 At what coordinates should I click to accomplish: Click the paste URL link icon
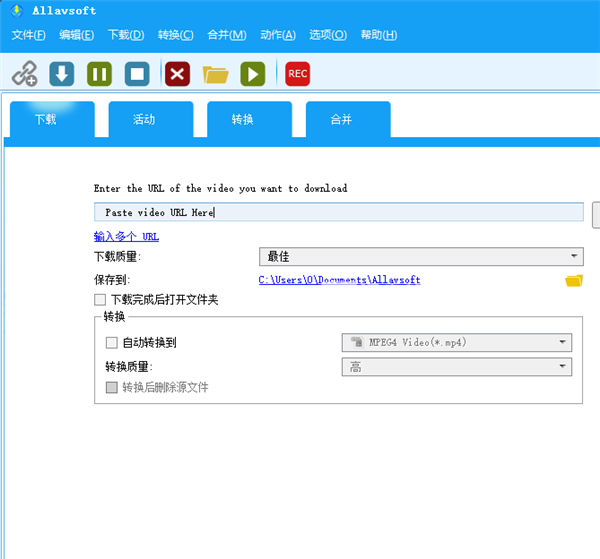(24, 73)
